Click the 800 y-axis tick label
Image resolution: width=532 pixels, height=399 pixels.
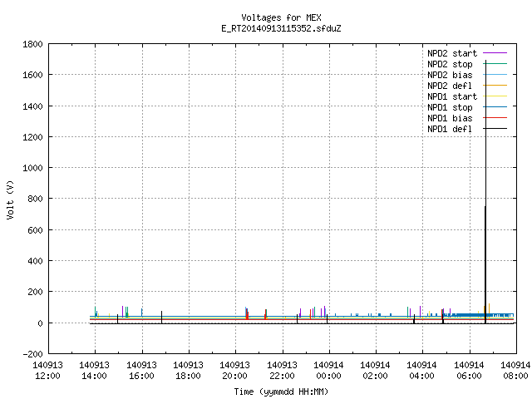click(x=35, y=199)
